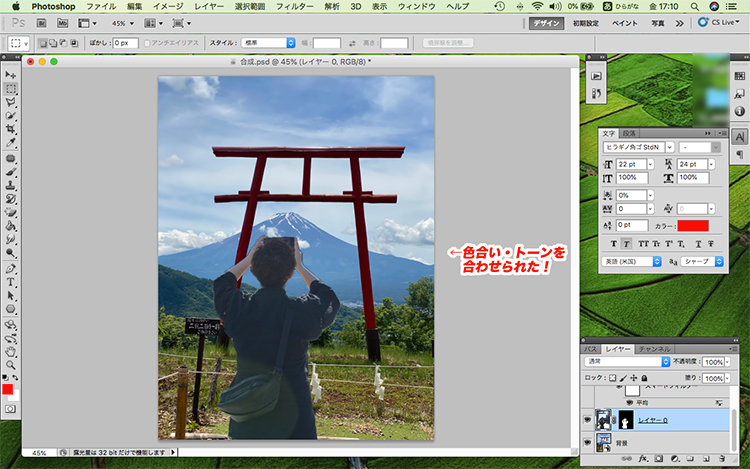Switch to the チャンネル tab

click(654, 349)
